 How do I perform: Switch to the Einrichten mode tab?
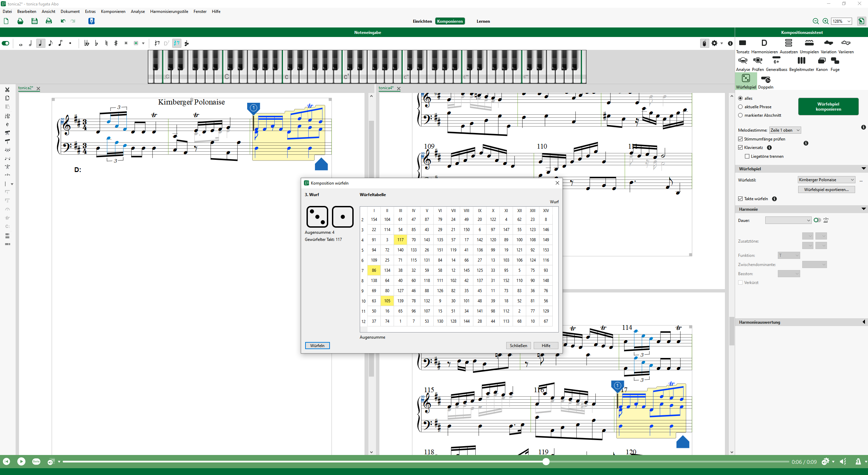coord(422,21)
